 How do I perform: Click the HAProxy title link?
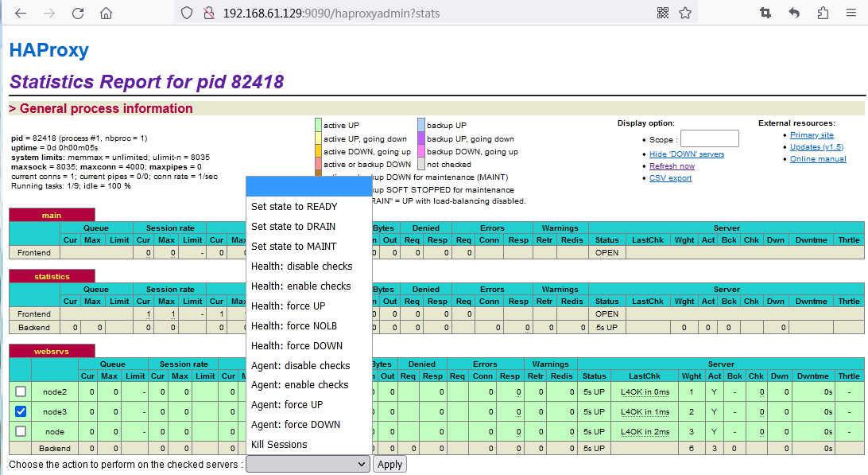(x=49, y=50)
